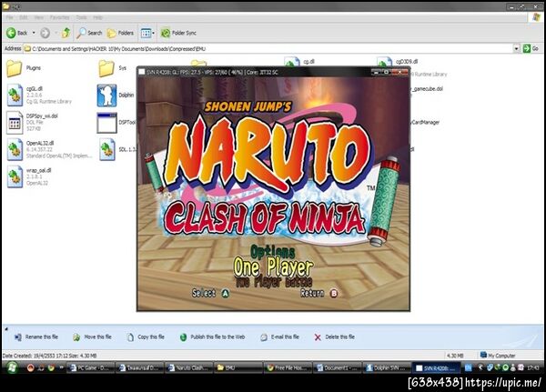546x392 pixels.
Task: Collapse the file tasks panel arrow
Action: [5, 328]
